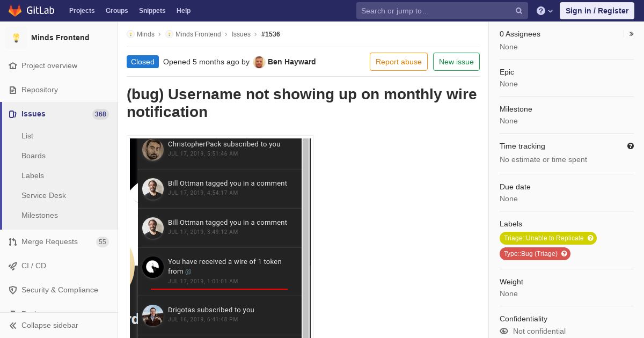Click issue #1536 breadcrumb
Image resolution: width=644 pixels, height=338 pixels.
(x=270, y=34)
